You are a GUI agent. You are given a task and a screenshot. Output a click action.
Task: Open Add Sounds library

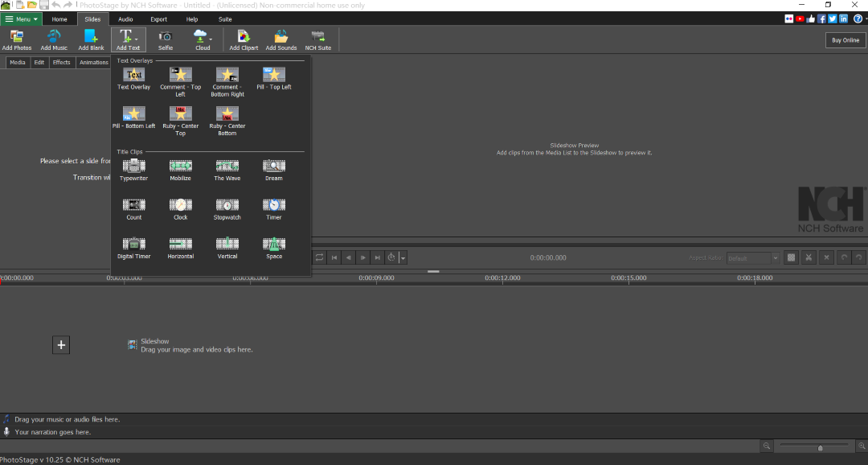click(281, 39)
